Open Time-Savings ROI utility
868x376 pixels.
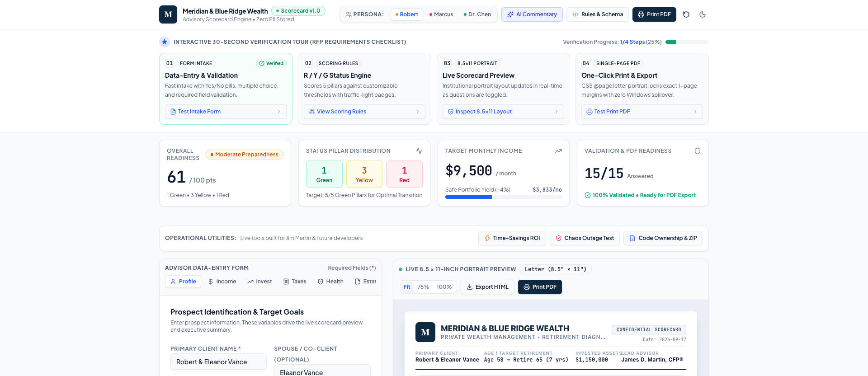512,238
